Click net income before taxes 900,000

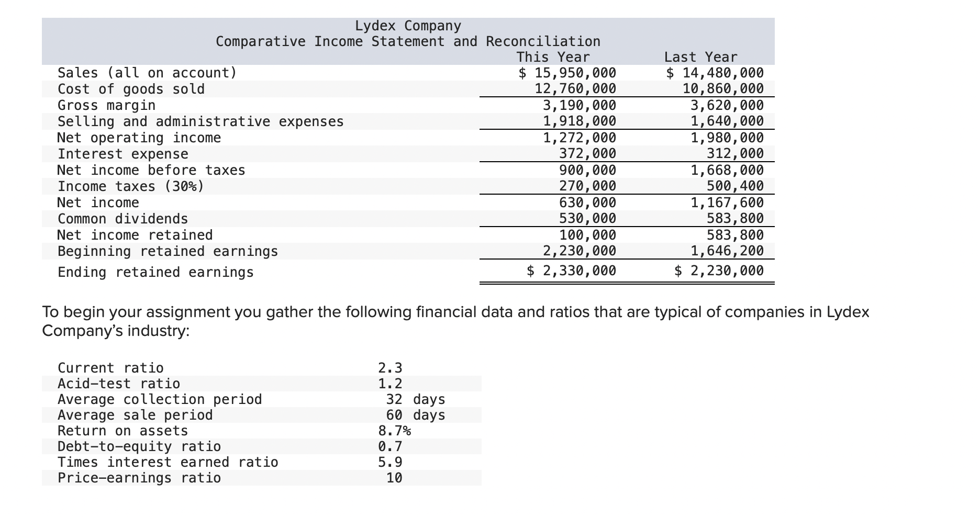pos(588,170)
